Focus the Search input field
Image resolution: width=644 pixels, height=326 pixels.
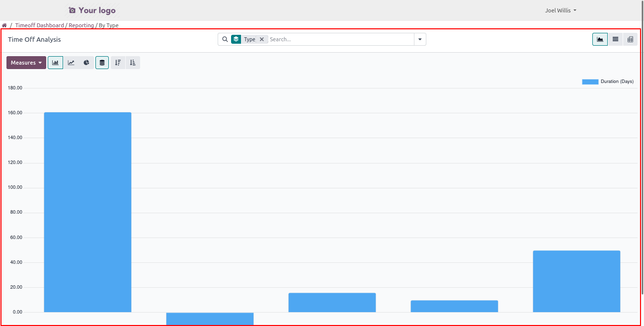pyautogui.click(x=340, y=39)
